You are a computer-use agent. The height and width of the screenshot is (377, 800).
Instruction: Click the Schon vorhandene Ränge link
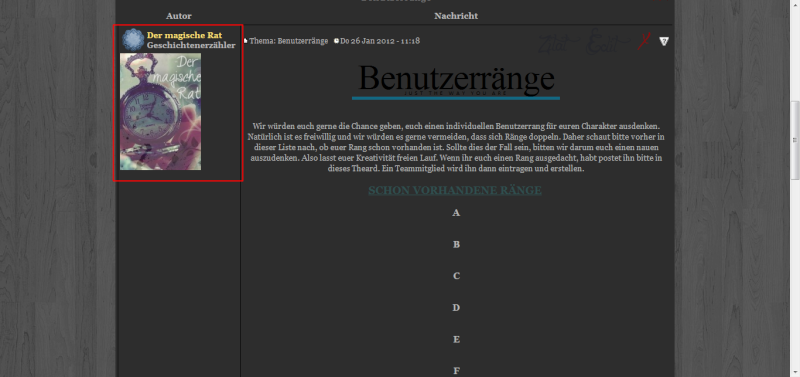click(455, 190)
